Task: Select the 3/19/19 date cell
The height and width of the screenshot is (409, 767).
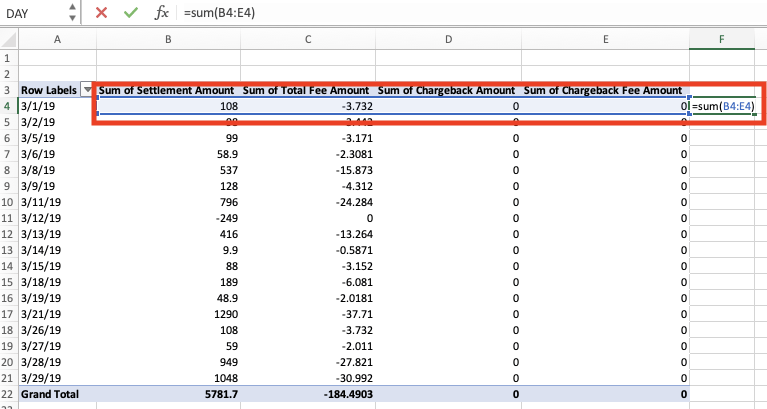Action: pyautogui.click(x=57, y=298)
